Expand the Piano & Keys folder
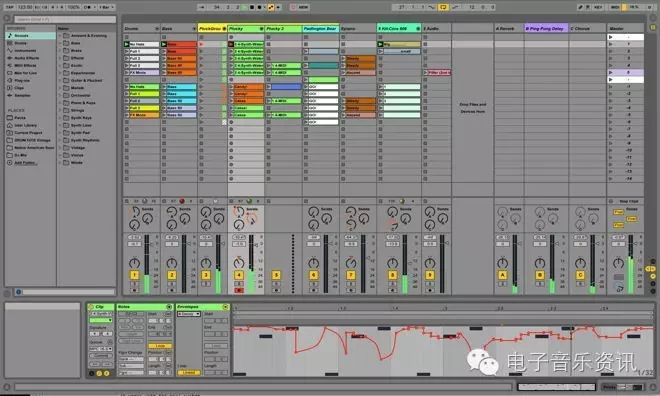Screen dimensions: 660x396 60,103
